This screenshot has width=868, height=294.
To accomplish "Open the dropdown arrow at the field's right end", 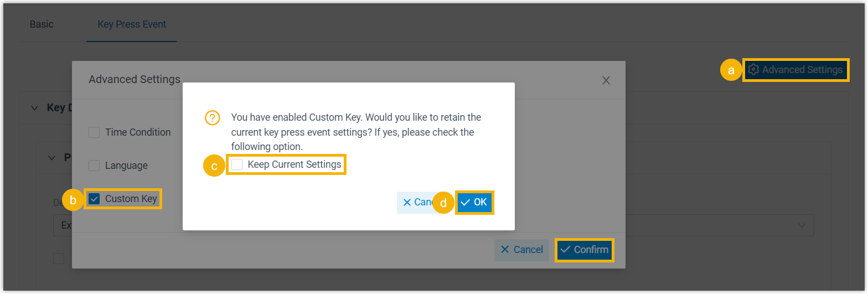I will tap(802, 225).
